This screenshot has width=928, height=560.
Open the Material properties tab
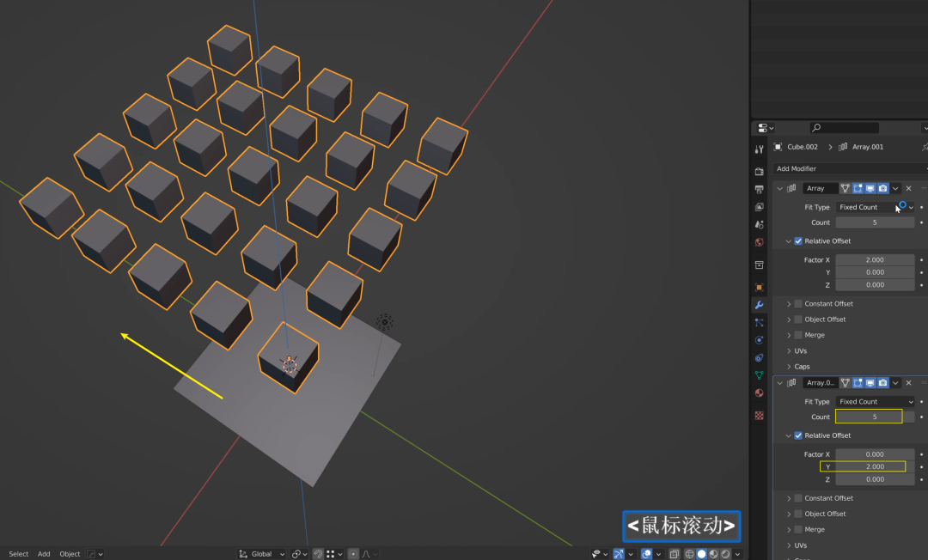pos(760,393)
